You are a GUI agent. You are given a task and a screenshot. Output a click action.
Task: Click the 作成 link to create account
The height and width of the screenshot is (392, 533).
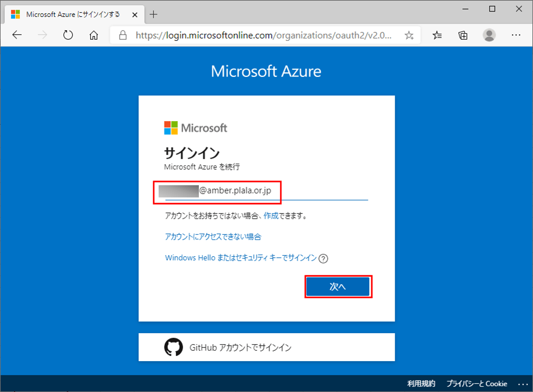271,216
